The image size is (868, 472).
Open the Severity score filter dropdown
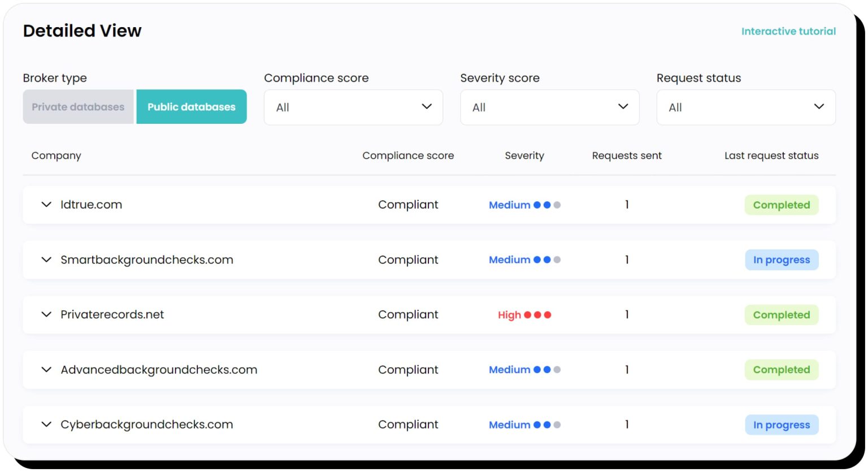(549, 107)
